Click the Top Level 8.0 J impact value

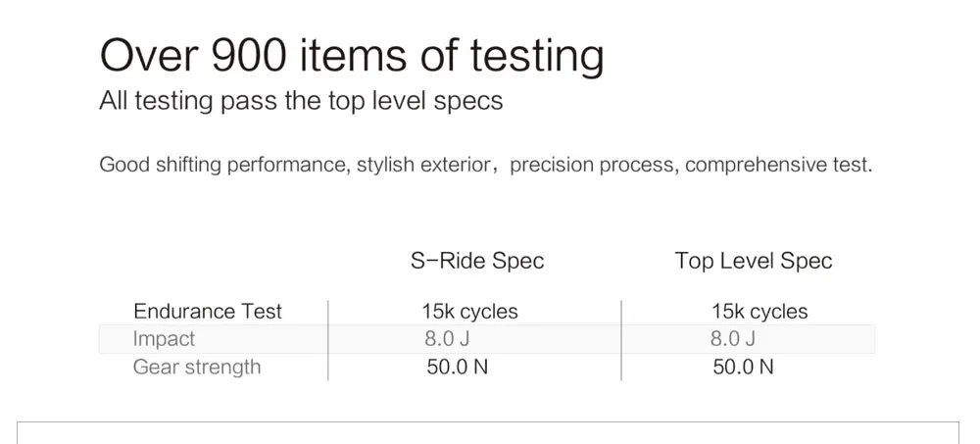[732, 339]
